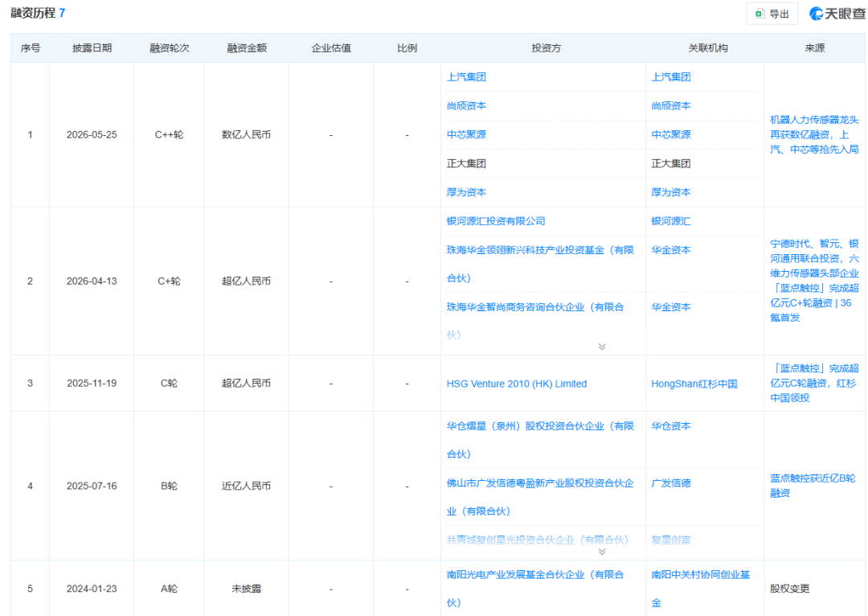Open investor 上汽集团 link

point(466,77)
